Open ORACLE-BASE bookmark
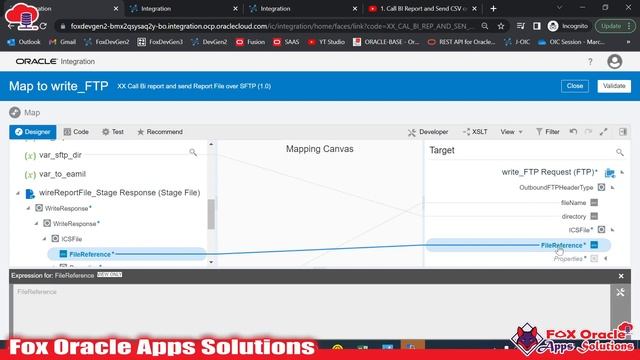 coord(386,42)
